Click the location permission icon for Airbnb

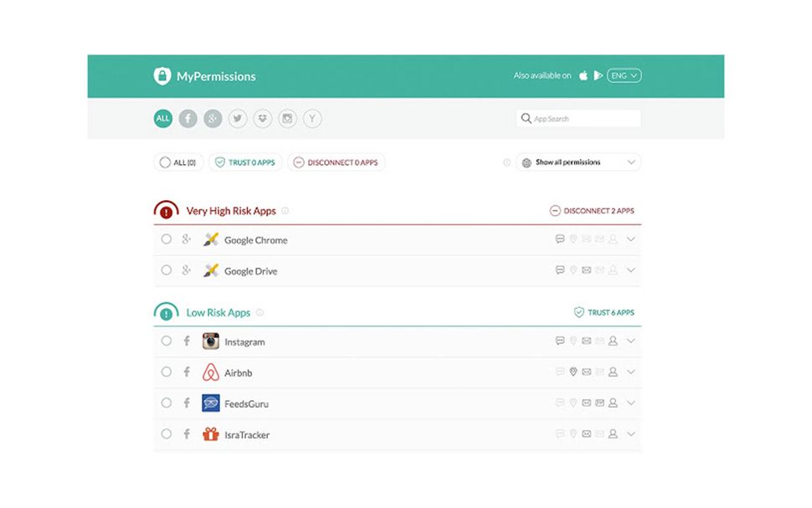coord(573,372)
